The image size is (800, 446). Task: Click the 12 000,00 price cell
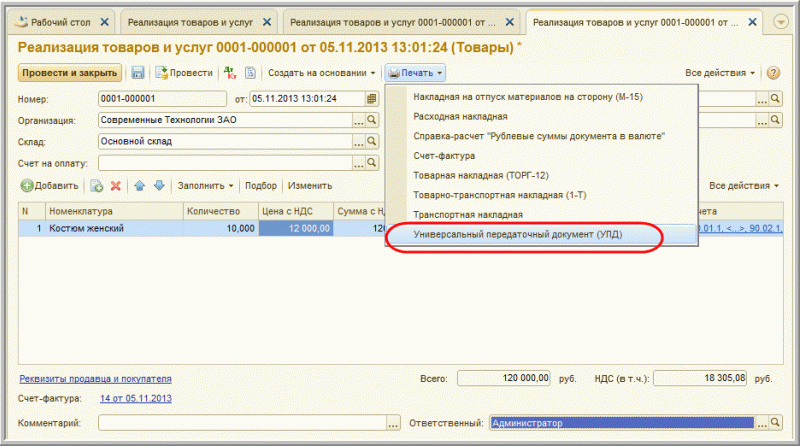(x=296, y=228)
